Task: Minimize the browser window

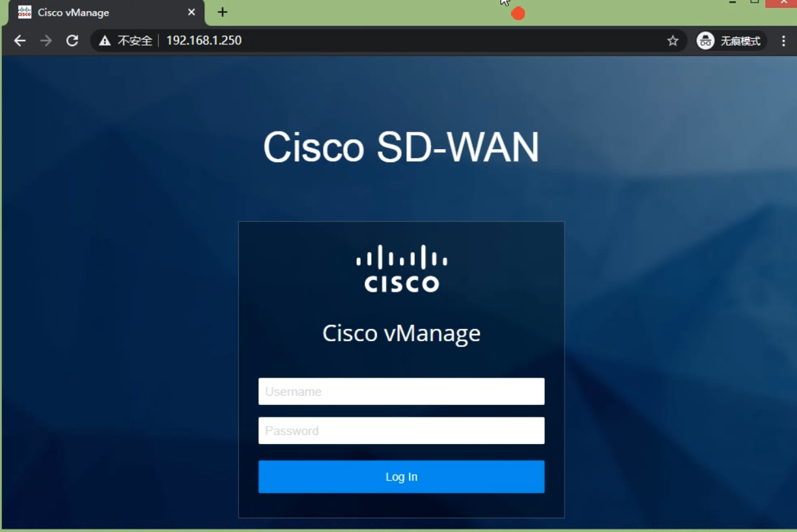Action: point(733,3)
